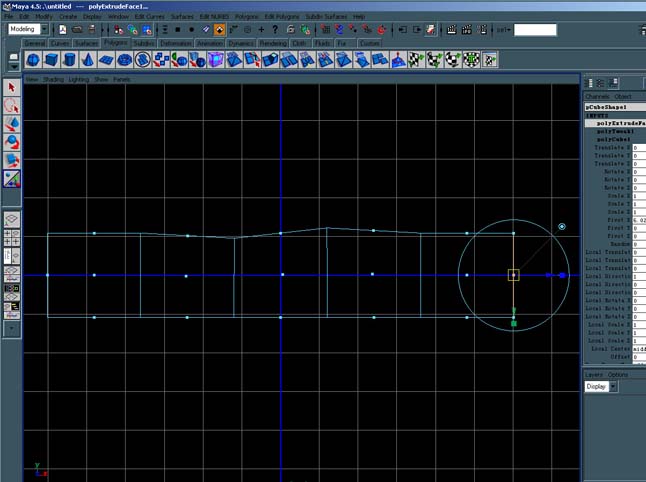The width and height of the screenshot is (646, 482).
Task: Create a polygon torus from shelf
Action: tap(124, 60)
